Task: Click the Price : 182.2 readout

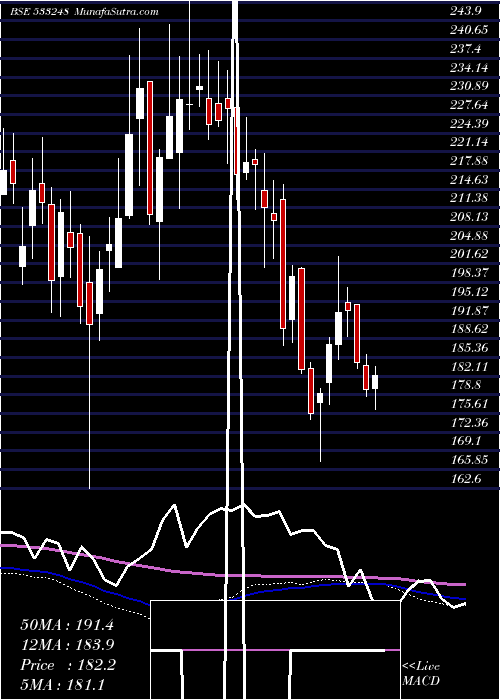Action: coord(68,665)
